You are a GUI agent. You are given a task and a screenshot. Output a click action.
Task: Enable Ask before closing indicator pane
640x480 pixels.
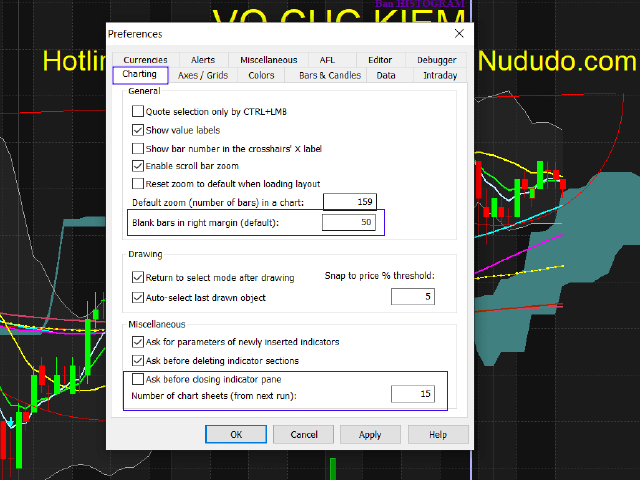(138, 379)
